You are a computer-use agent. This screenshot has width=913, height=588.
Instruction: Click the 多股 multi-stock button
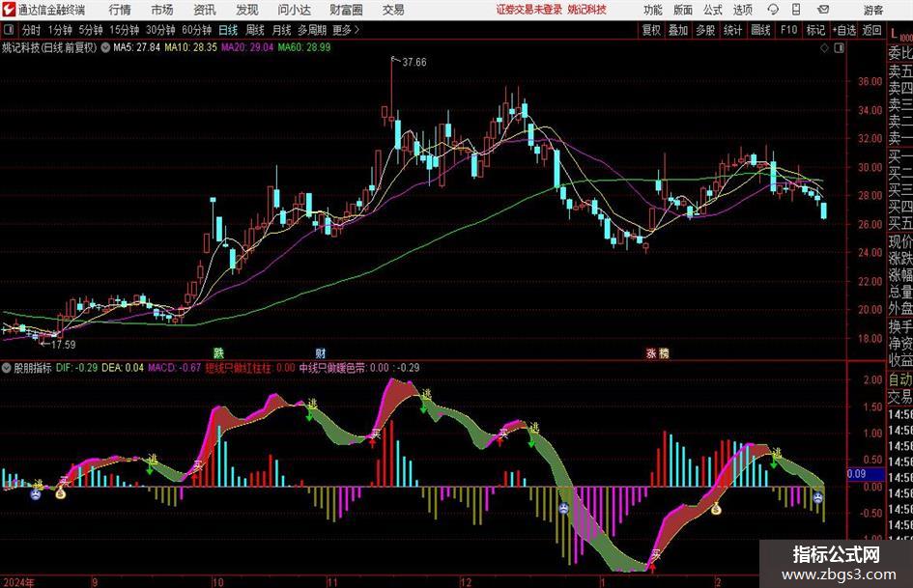[x=705, y=30]
